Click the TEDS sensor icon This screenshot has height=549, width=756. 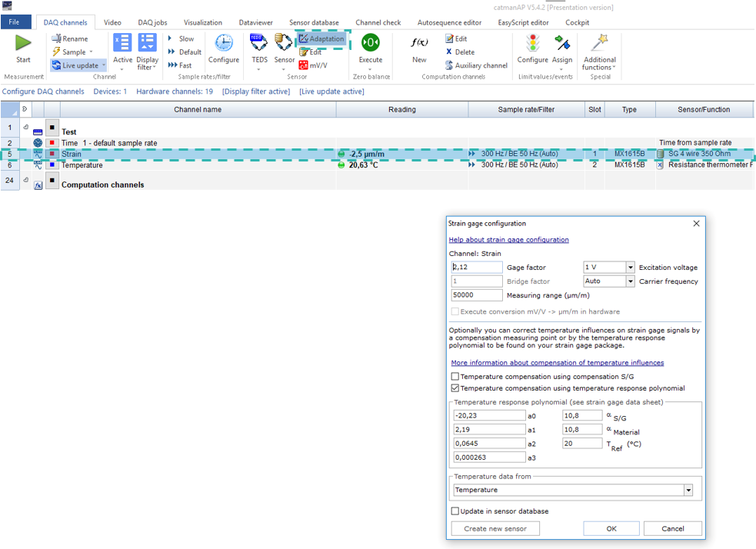[259, 42]
